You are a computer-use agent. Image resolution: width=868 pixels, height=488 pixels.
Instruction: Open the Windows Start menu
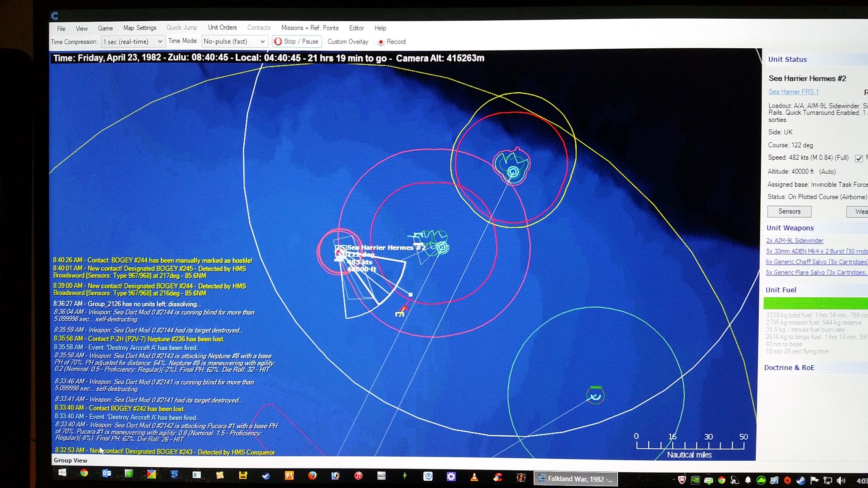62,473
